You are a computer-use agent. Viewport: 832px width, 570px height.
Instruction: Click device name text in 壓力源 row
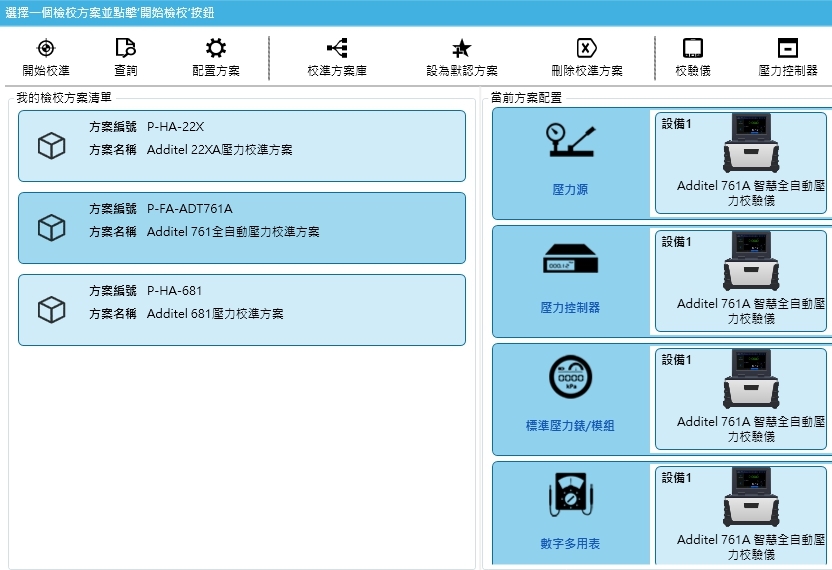pos(751,193)
